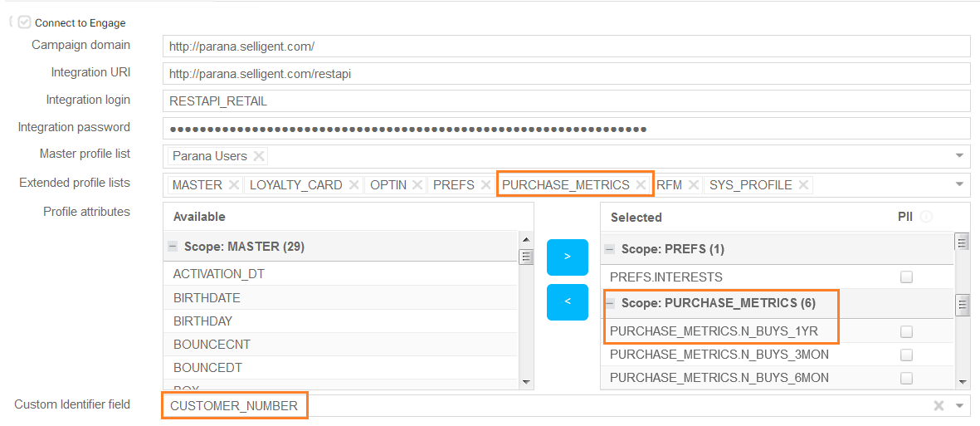Click into the Campaign domain field
The image size is (980, 426).
pyautogui.click(x=566, y=47)
